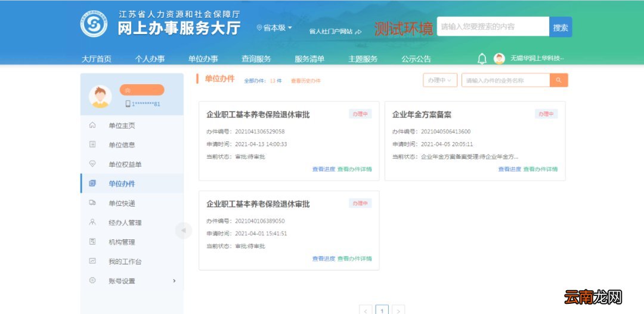This screenshot has width=644, height=314.
Task: Open 主题服务 navigation tab
Action: pos(363,59)
